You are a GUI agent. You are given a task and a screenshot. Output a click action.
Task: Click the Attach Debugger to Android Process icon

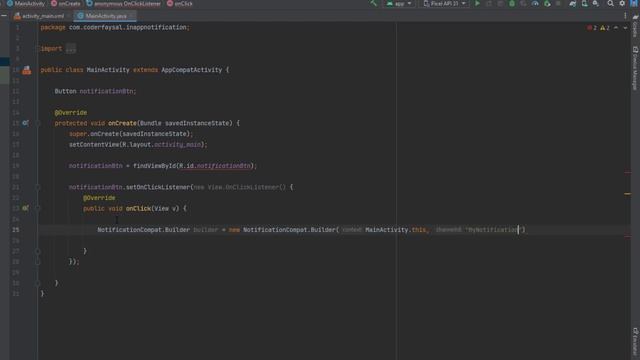[547, 4]
